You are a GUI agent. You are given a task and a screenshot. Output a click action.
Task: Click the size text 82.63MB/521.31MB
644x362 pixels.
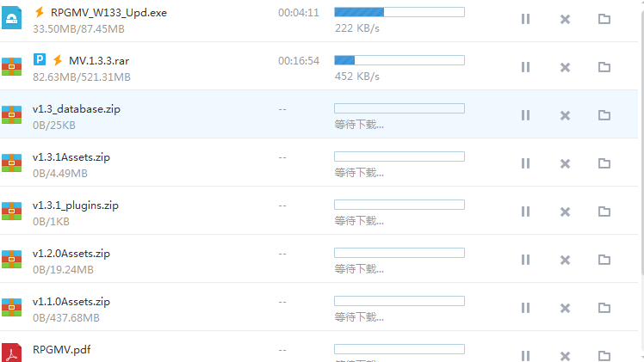tap(82, 77)
